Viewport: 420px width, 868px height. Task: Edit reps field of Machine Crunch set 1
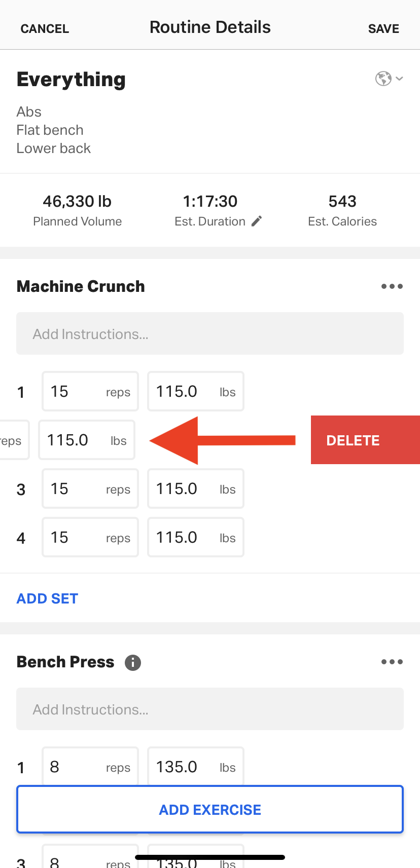(x=90, y=391)
